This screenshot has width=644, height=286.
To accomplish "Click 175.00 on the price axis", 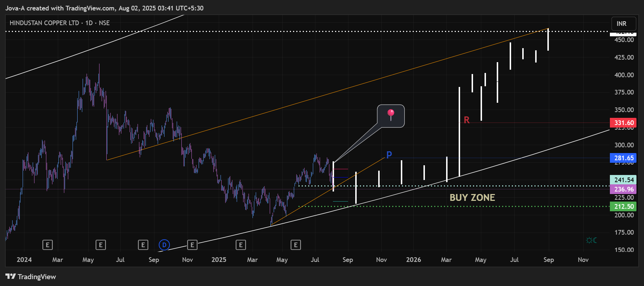I will [x=624, y=232].
